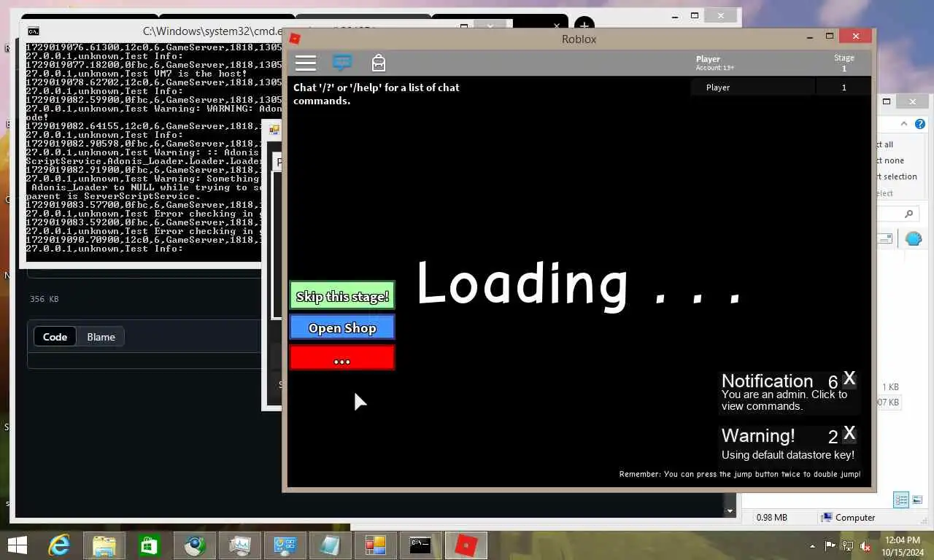This screenshot has height=560, width=934.
Task: Click the red "..." button
Action: [342, 357]
